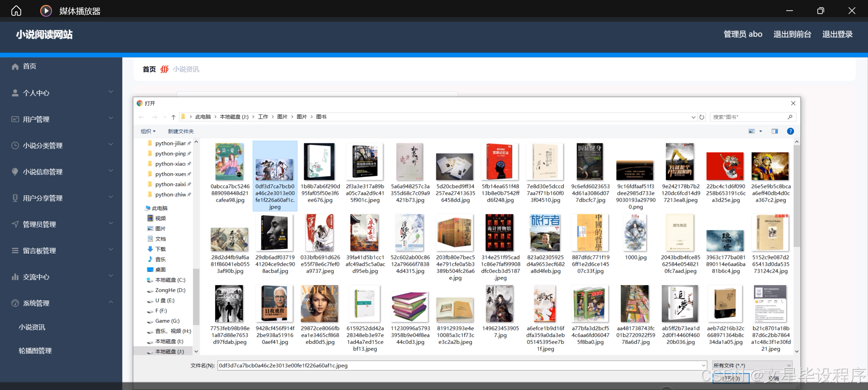Collapse the 系统管理 sidebar menu
The height and width of the screenshot is (390, 868).
point(61,303)
